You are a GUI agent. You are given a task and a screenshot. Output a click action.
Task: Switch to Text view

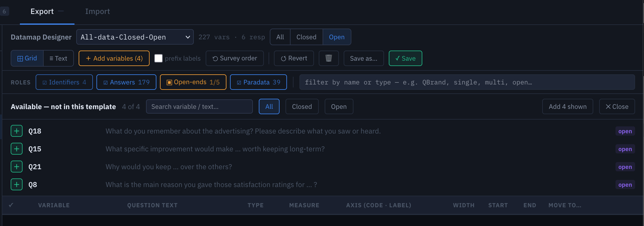click(x=58, y=58)
